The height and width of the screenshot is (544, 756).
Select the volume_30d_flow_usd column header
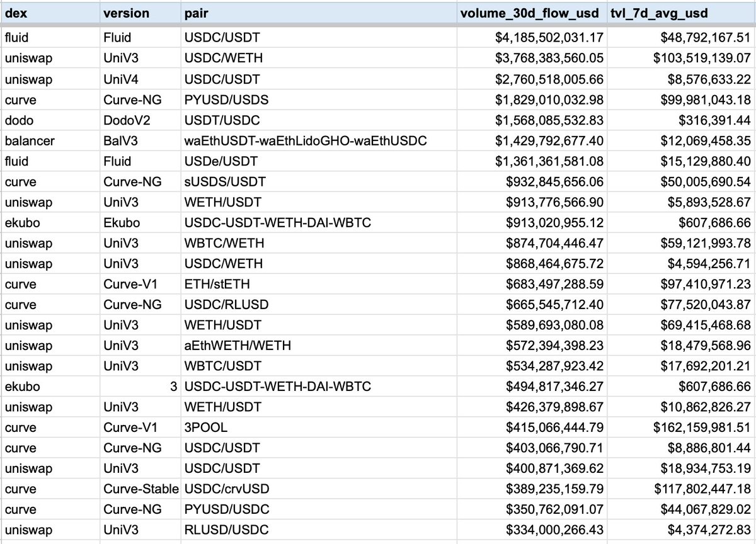tap(533, 13)
